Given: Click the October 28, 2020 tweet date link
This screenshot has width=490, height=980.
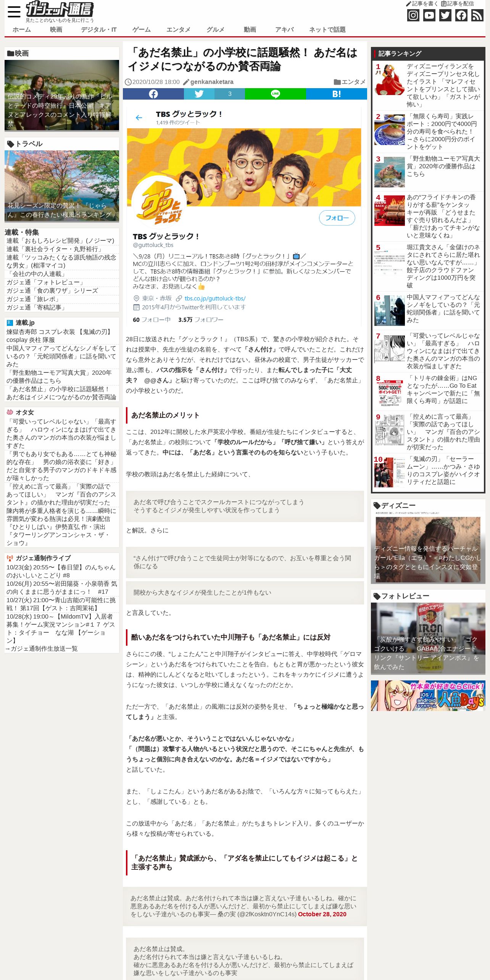Looking at the screenshot, I should (322, 914).
